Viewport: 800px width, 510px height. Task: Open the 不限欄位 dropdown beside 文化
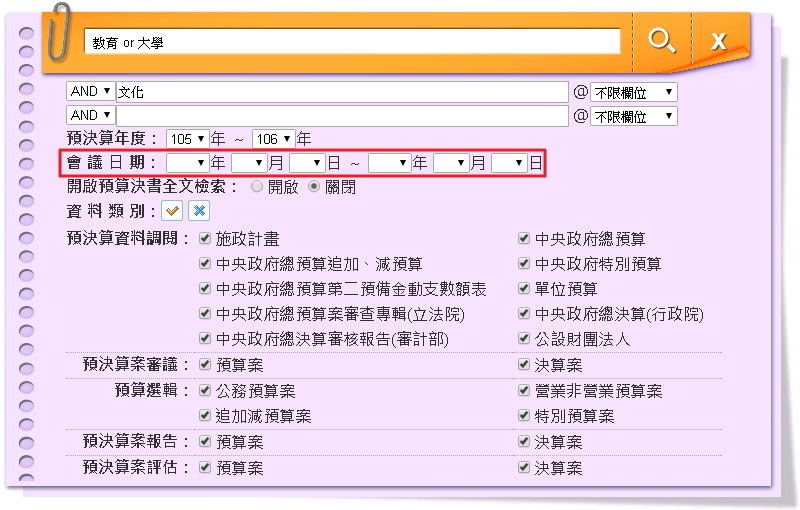pyautogui.click(x=634, y=92)
